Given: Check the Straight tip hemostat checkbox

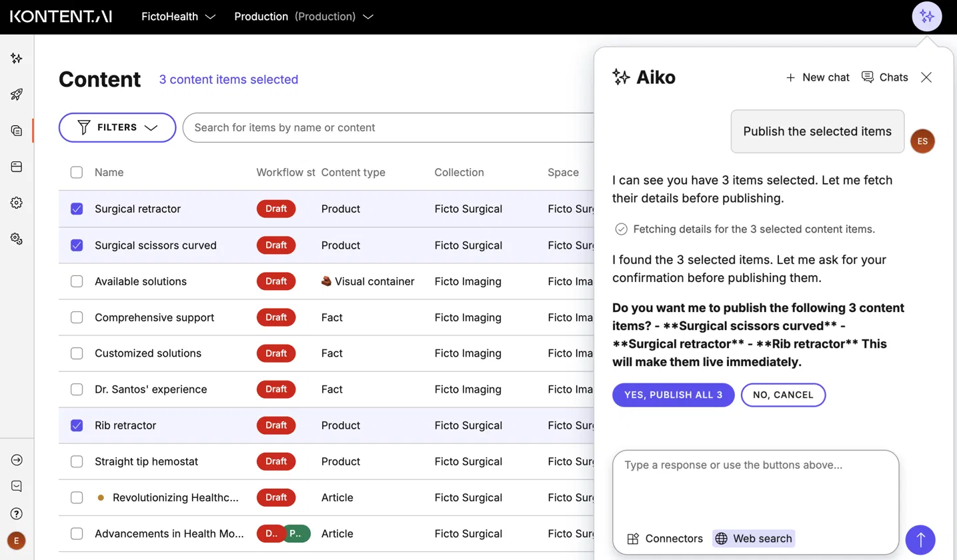Looking at the screenshot, I should tap(77, 461).
